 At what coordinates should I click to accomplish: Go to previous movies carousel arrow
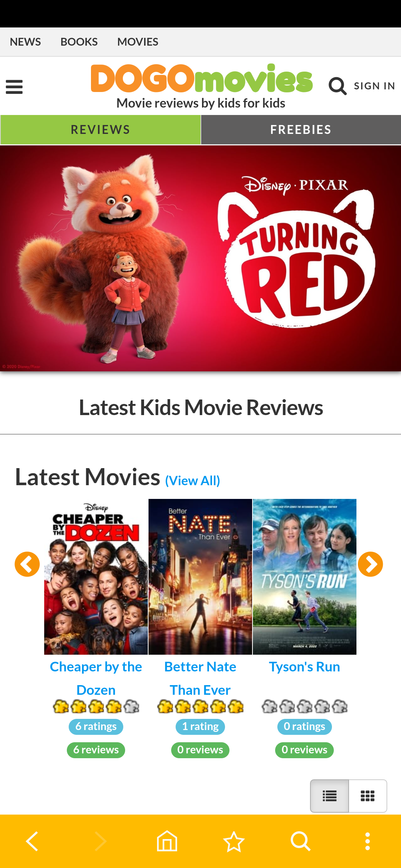pos(27,564)
